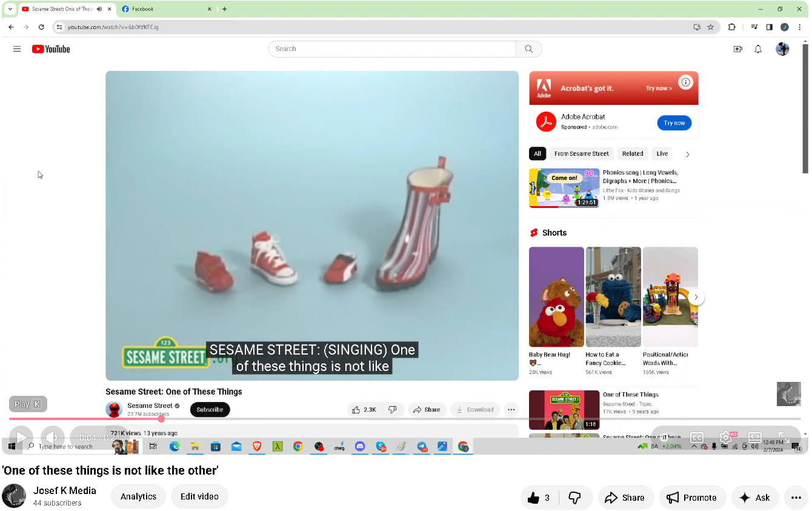Show more filter chips with the arrow
Screen dimensions: 812x511
pyautogui.click(x=687, y=155)
